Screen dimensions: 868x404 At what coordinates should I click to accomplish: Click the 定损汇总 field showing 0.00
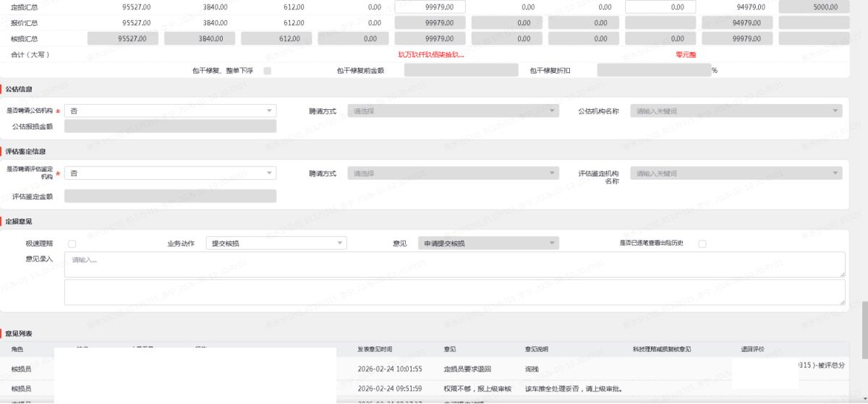[660, 7]
